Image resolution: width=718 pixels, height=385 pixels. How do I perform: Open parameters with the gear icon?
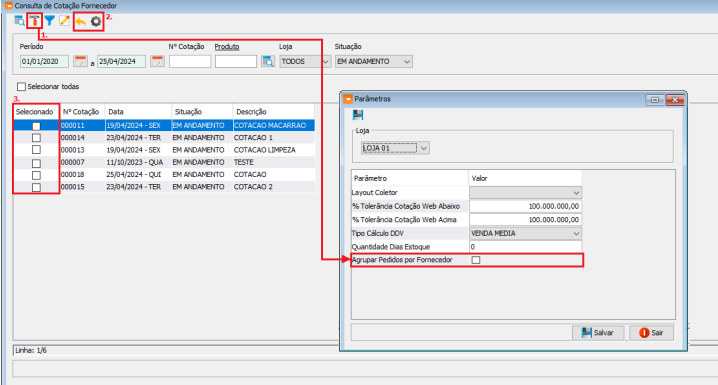96,22
